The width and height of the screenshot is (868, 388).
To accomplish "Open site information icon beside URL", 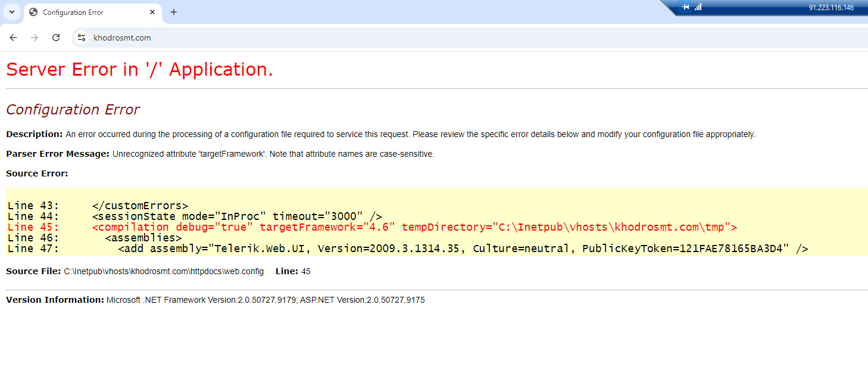I will (x=82, y=38).
